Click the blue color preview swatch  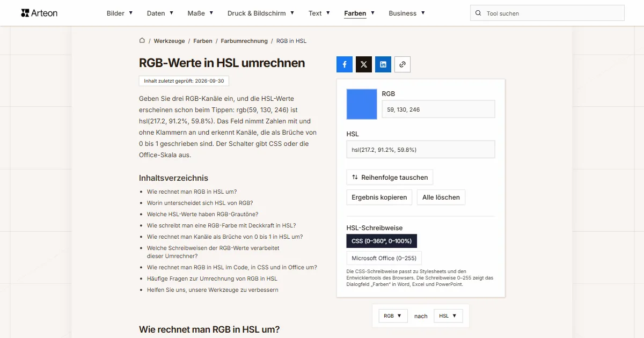tap(362, 104)
